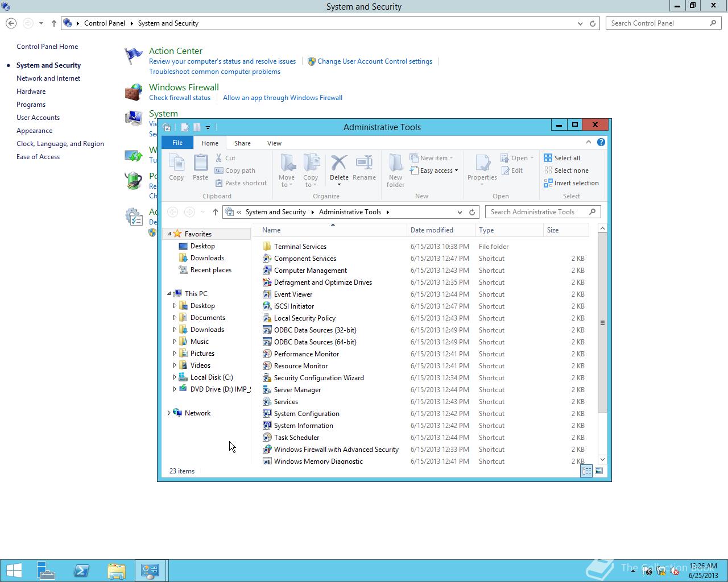Collapse the Favorites tree node
This screenshot has height=582, width=728.
pos(169,234)
